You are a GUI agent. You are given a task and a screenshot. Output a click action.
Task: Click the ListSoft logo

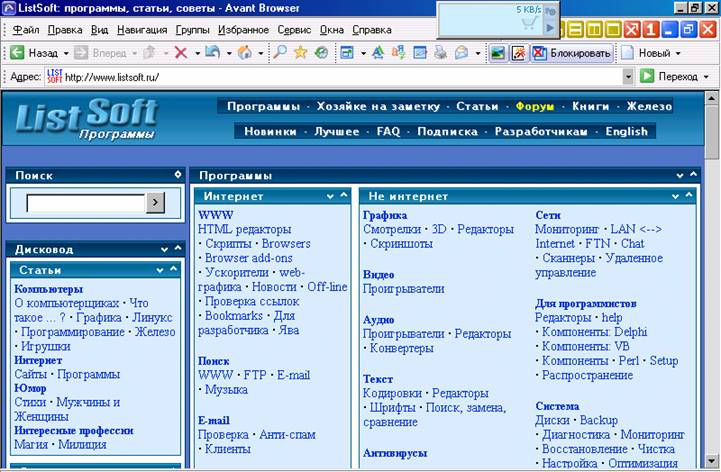pyautogui.click(x=87, y=119)
